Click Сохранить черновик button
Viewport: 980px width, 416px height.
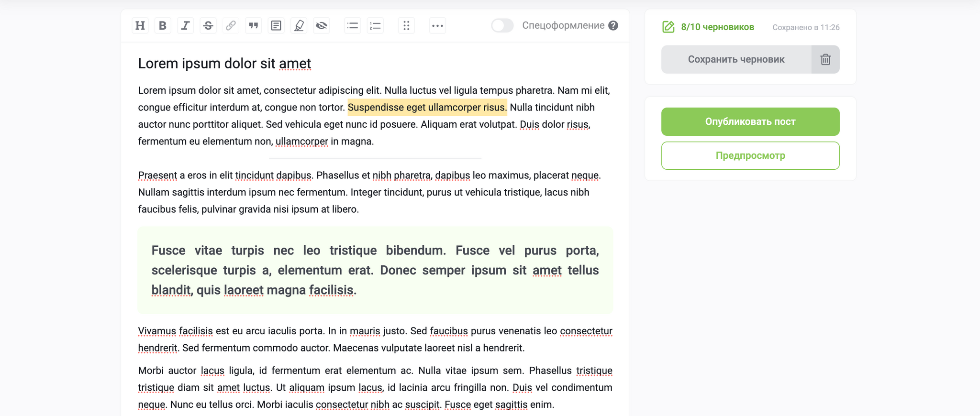[736, 59]
